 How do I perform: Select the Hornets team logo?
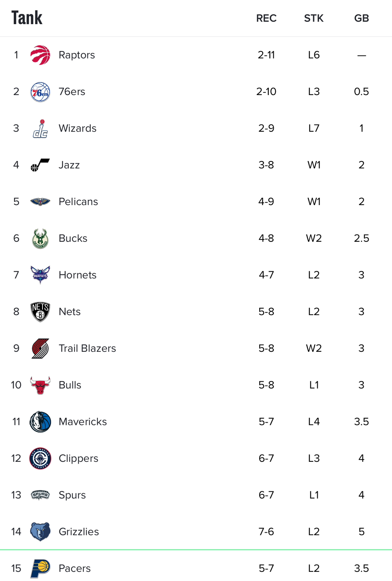point(40,275)
